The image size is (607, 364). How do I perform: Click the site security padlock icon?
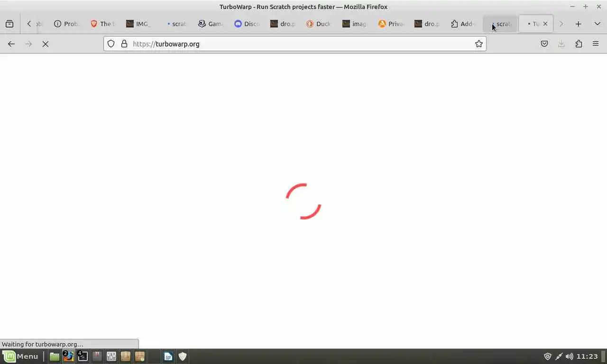coord(124,44)
